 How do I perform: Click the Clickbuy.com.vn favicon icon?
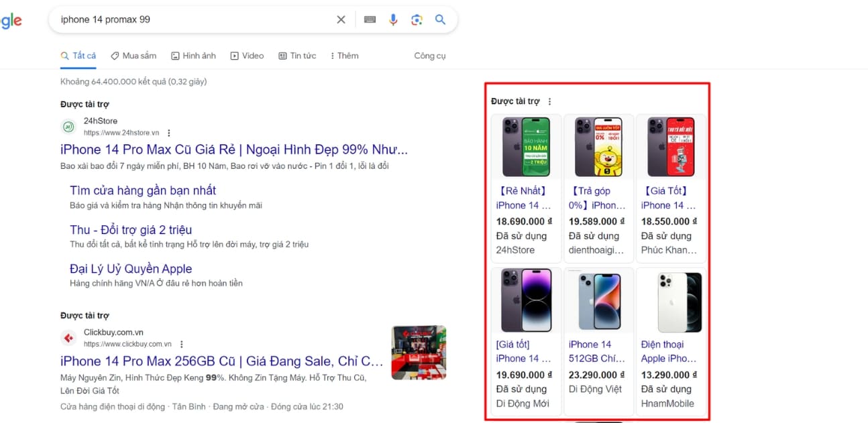click(x=68, y=337)
